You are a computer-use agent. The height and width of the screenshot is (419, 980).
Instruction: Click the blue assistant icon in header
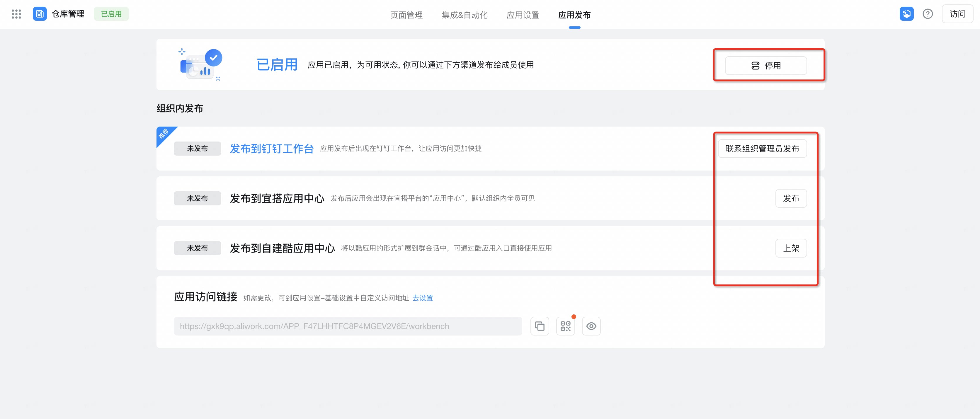pos(906,14)
